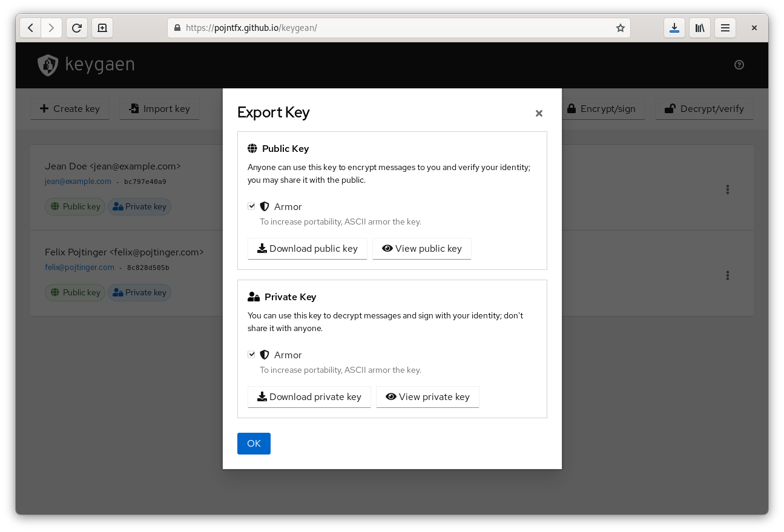Viewport: 784px width, 532px height.
Task: Close the Export Key dialog with X
Action: tap(539, 113)
